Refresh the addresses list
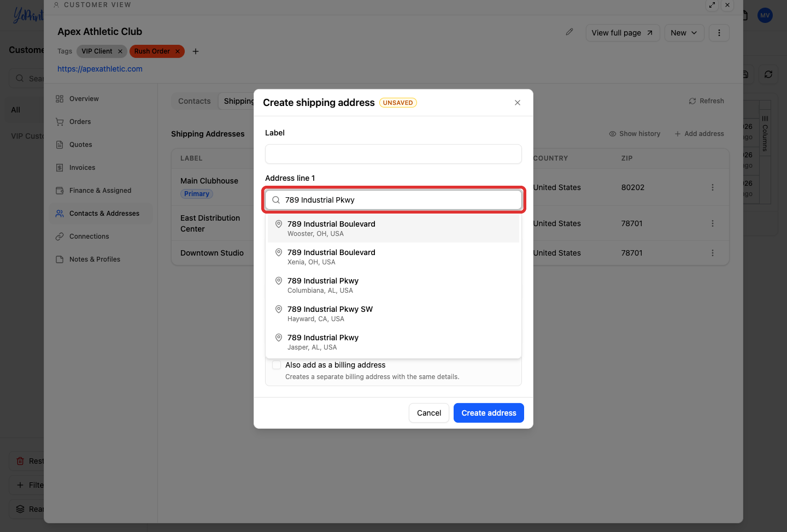The height and width of the screenshot is (532, 787). (706, 101)
